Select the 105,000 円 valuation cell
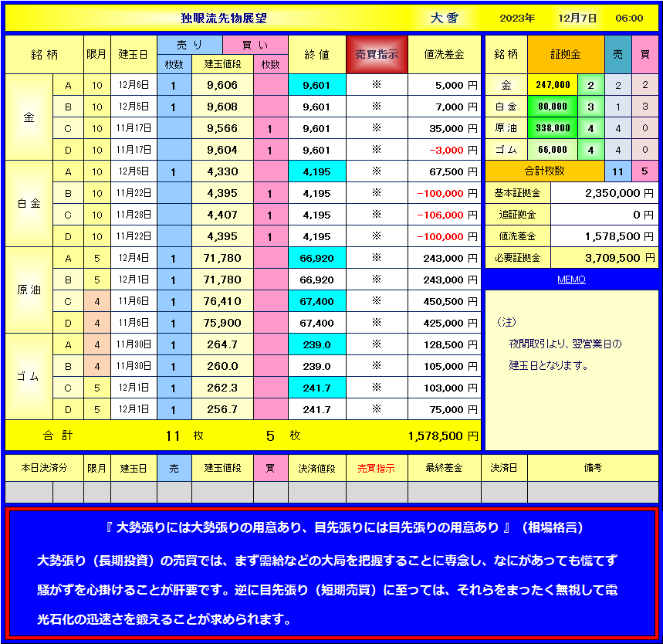This screenshot has width=663, height=644. pyautogui.click(x=445, y=365)
